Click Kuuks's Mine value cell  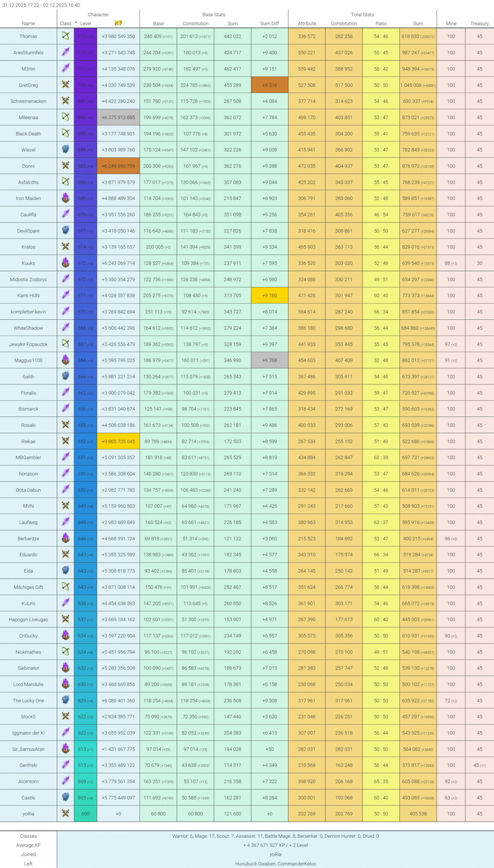click(x=451, y=263)
